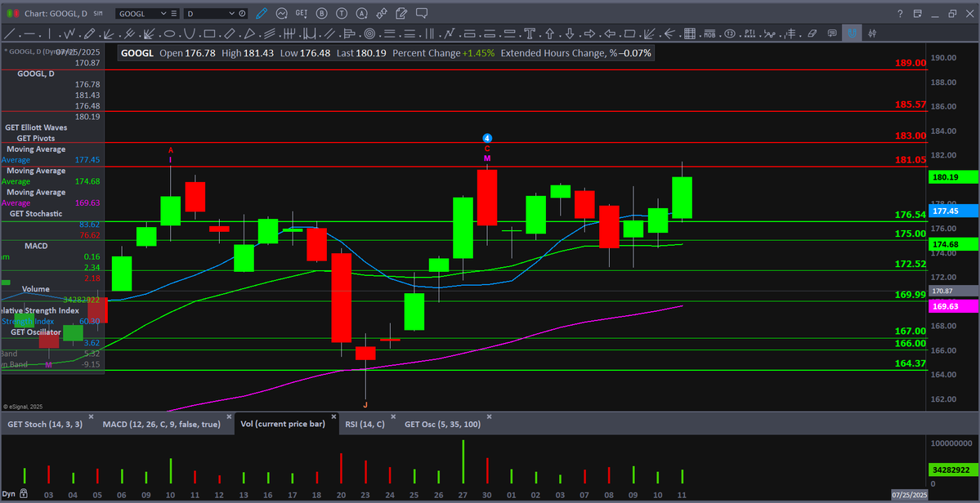Click the circled T button
The width and height of the screenshot is (980, 503).
point(342,13)
